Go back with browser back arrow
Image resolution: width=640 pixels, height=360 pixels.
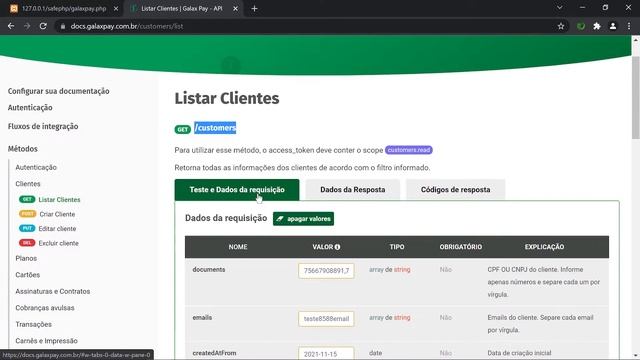tap(11, 26)
